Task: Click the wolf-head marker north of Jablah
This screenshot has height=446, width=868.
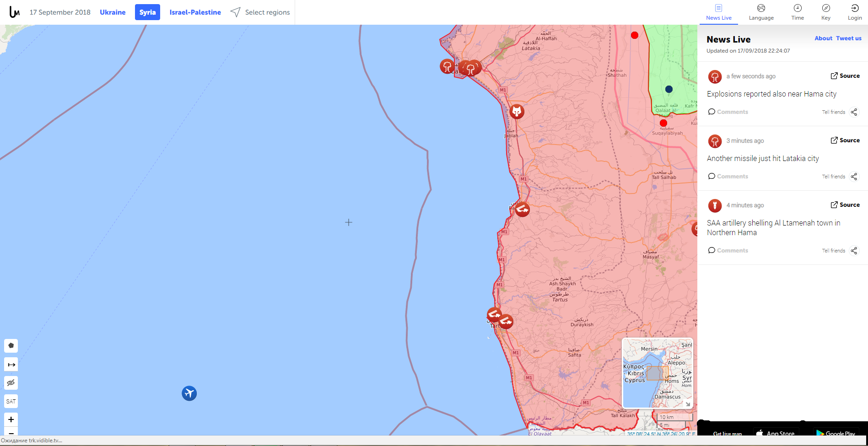Action: (517, 111)
